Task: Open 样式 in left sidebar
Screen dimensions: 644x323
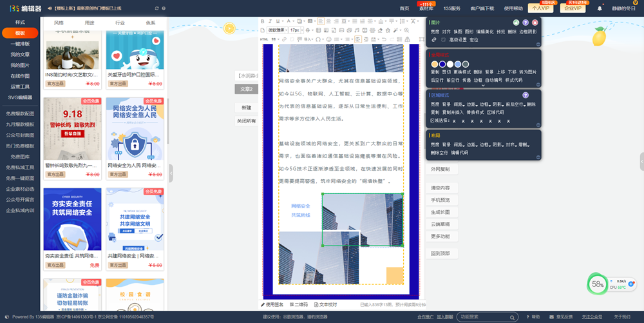Action: pyautogui.click(x=20, y=22)
